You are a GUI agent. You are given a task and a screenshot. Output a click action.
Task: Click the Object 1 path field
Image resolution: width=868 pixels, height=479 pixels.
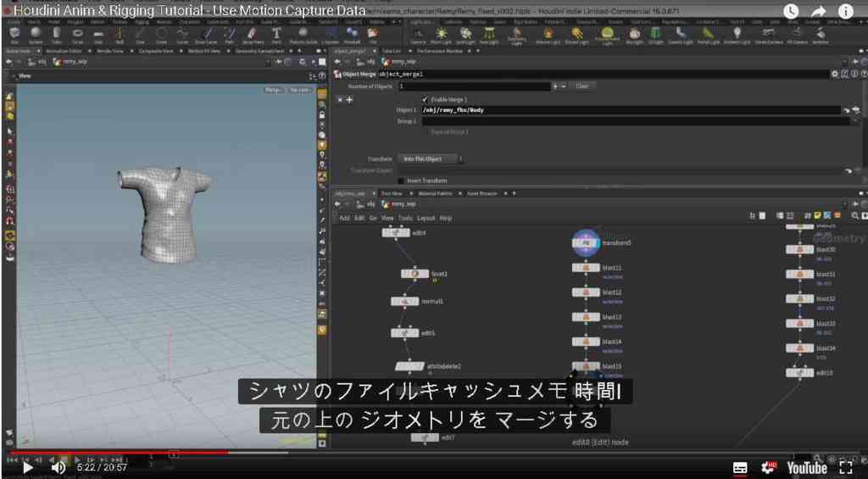coord(631,110)
